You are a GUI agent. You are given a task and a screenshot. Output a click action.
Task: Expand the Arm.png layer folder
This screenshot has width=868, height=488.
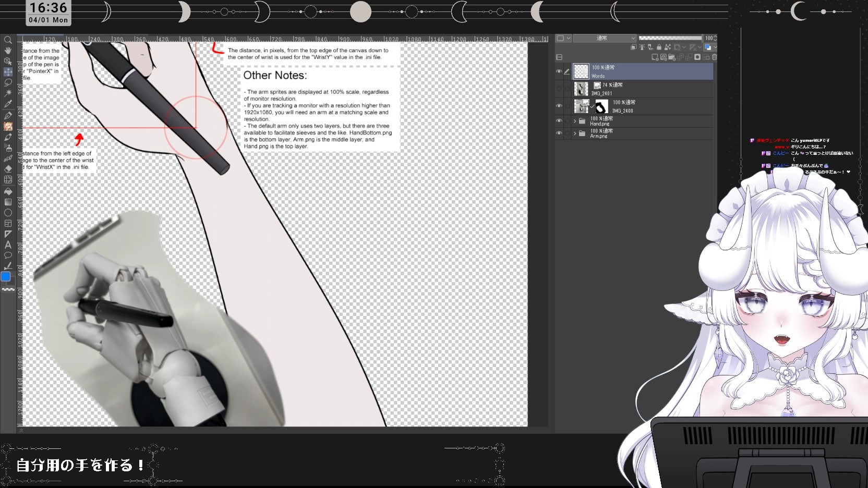click(x=575, y=133)
